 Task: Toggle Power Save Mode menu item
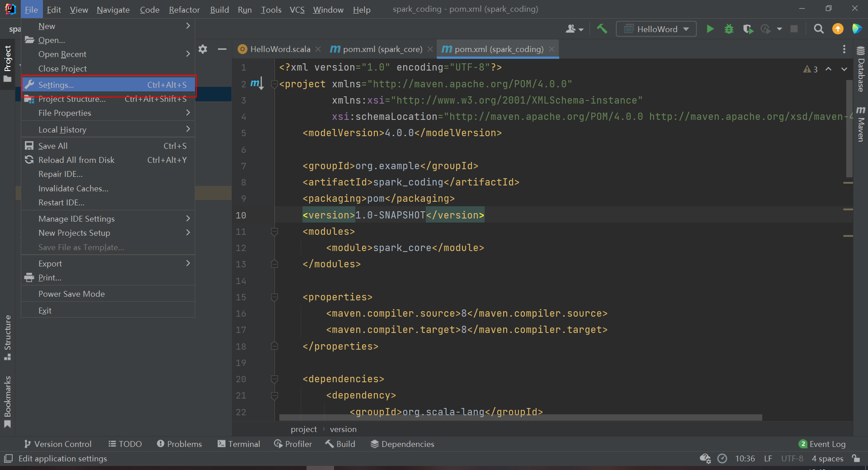pyautogui.click(x=71, y=294)
